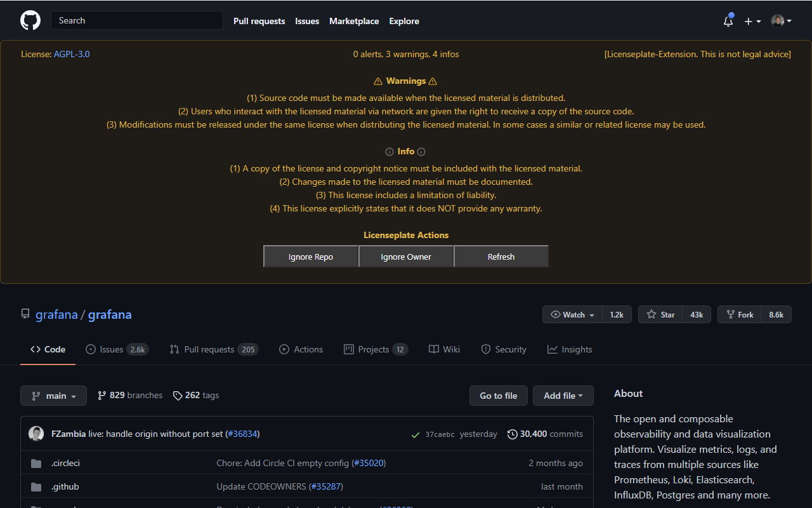This screenshot has height=508, width=812.
Task: Switch to the Actions tab
Action: [x=301, y=349]
